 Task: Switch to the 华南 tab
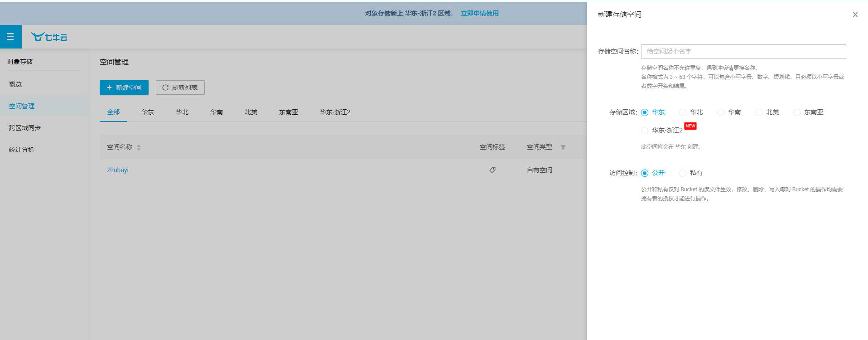click(x=217, y=112)
